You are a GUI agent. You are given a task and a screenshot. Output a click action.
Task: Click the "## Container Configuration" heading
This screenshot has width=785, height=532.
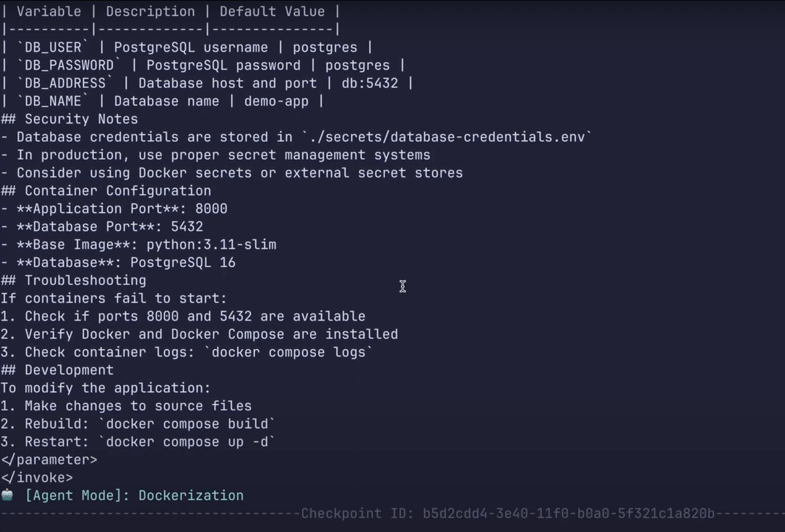tap(106, 191)
